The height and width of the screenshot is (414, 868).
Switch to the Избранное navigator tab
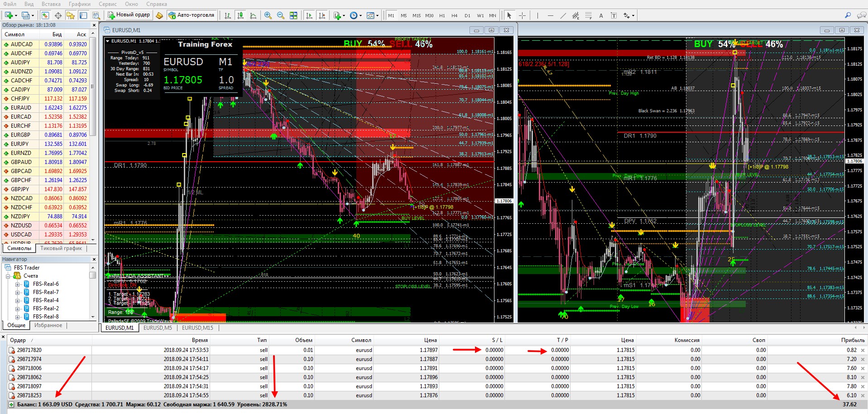(x=48, y=325)
